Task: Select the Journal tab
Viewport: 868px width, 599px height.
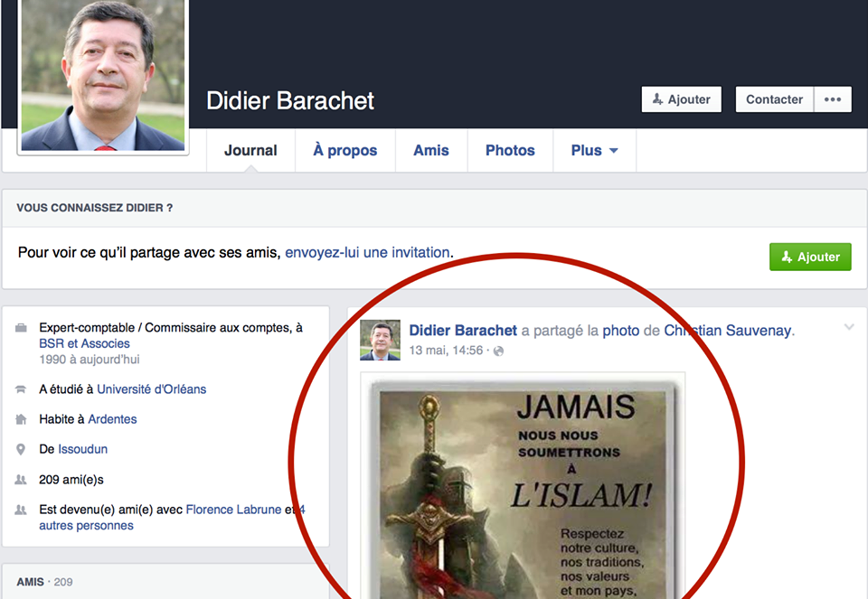Action: click(x=250, y=151)
